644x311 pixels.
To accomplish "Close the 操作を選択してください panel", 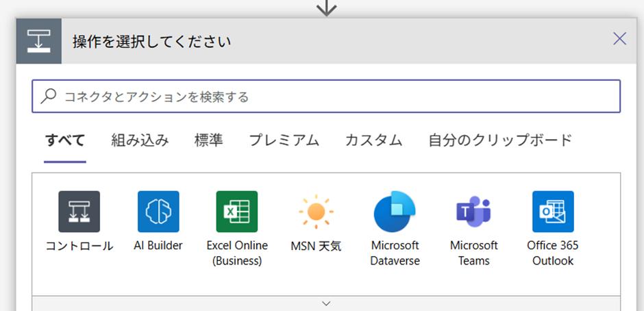I will coord(619,39).
